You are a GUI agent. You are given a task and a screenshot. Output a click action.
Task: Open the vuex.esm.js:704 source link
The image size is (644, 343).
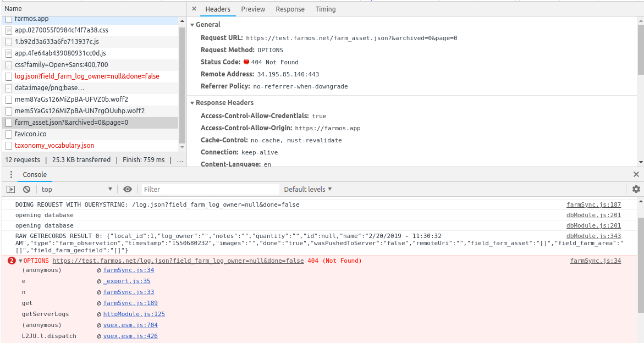point(130,325)
